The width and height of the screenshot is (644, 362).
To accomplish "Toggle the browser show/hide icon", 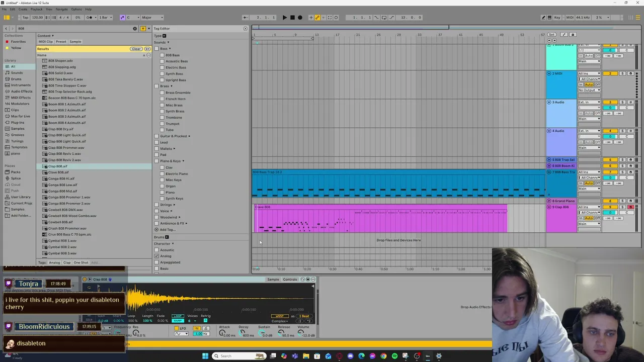I will (x=7, y=18).
